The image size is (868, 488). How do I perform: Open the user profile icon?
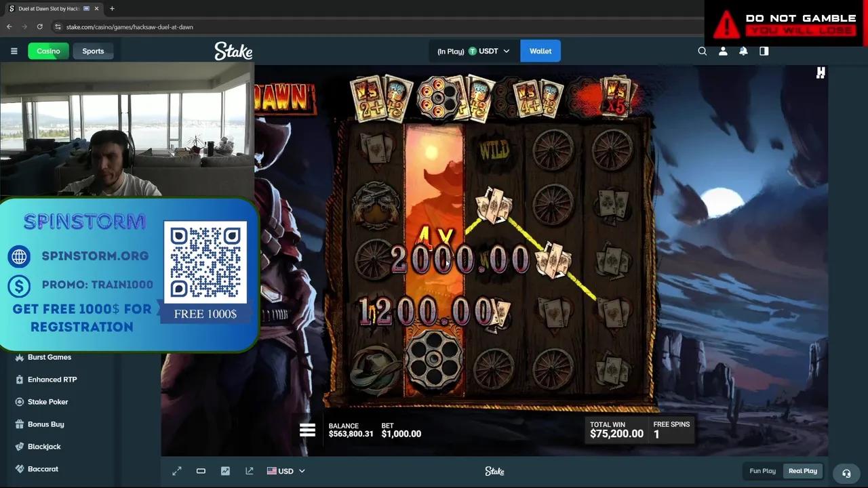(723, 51)
